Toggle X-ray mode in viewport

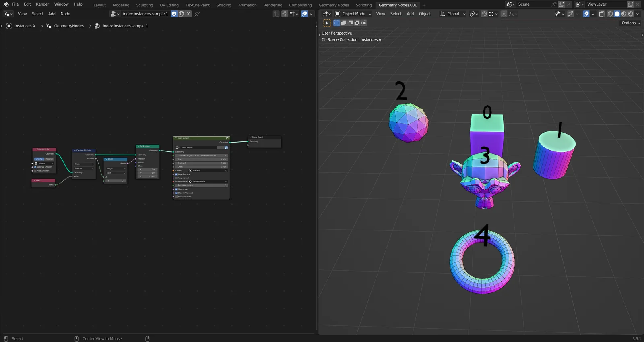(601, 14)
